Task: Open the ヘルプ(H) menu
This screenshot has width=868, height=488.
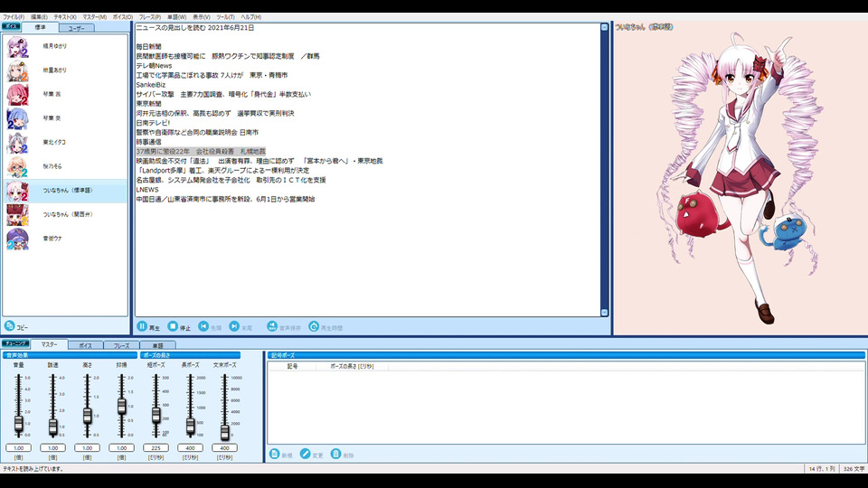Action: [250, 17]
